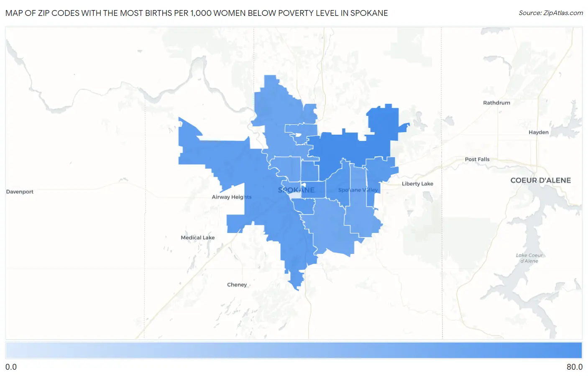Click the Rathdrum map label

tap(496, 103)
